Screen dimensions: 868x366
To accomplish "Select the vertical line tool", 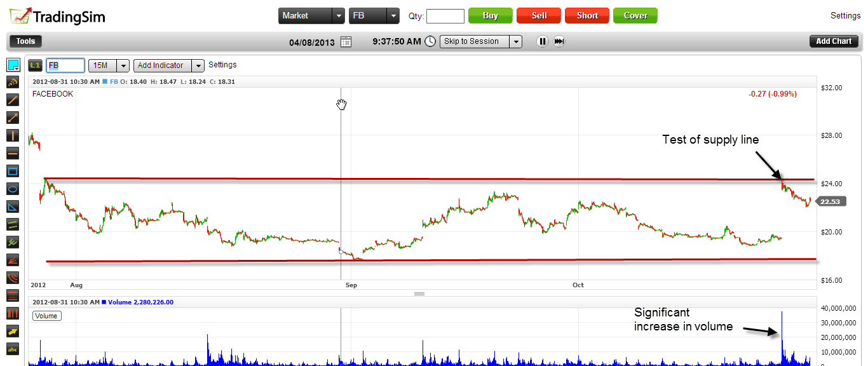I will click(x=13, y=135).
